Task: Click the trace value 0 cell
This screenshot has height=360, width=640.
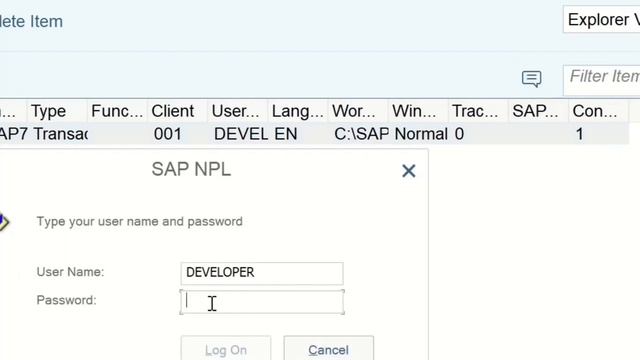Action: point(478,134)
